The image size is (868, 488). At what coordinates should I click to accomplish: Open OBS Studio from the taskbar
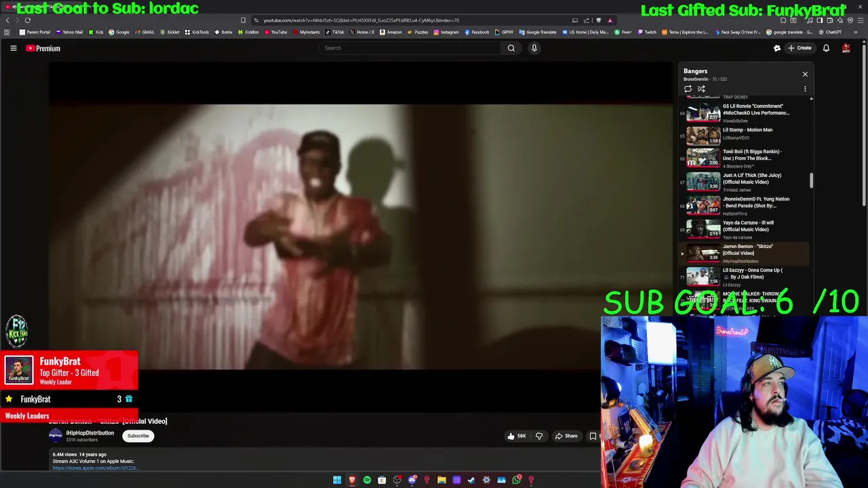click(397, 480)
